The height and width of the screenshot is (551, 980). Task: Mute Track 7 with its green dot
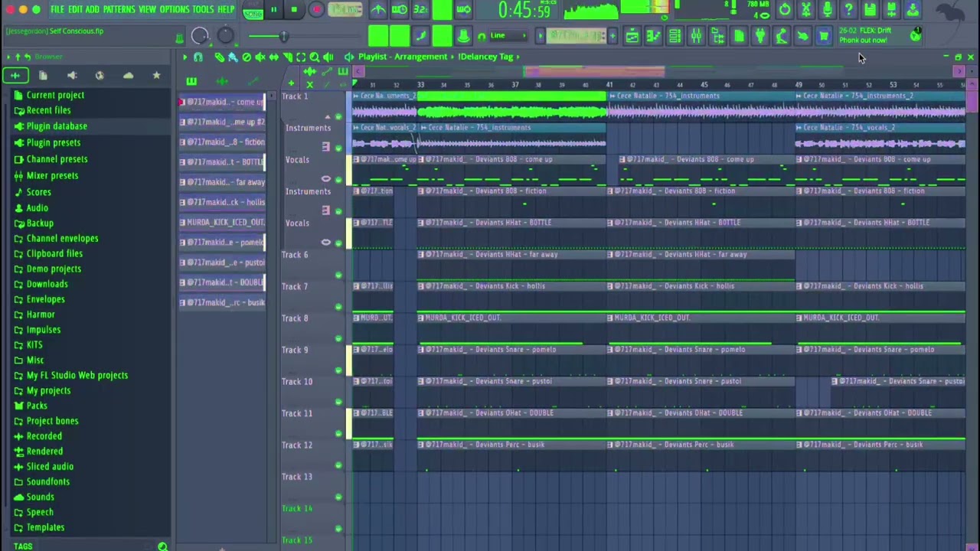[338, 306]
